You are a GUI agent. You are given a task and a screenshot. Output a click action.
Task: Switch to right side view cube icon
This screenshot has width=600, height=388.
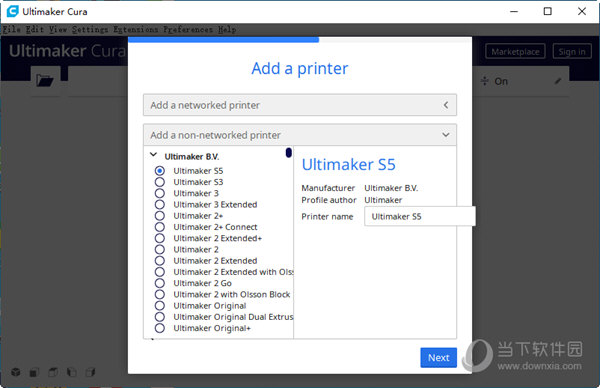tap(90, 372)
